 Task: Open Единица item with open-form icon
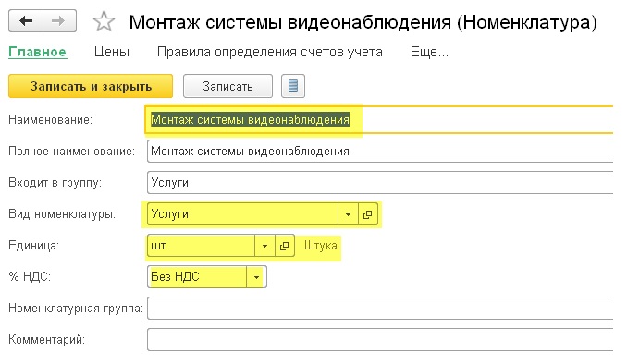click(x=284, y=246)
